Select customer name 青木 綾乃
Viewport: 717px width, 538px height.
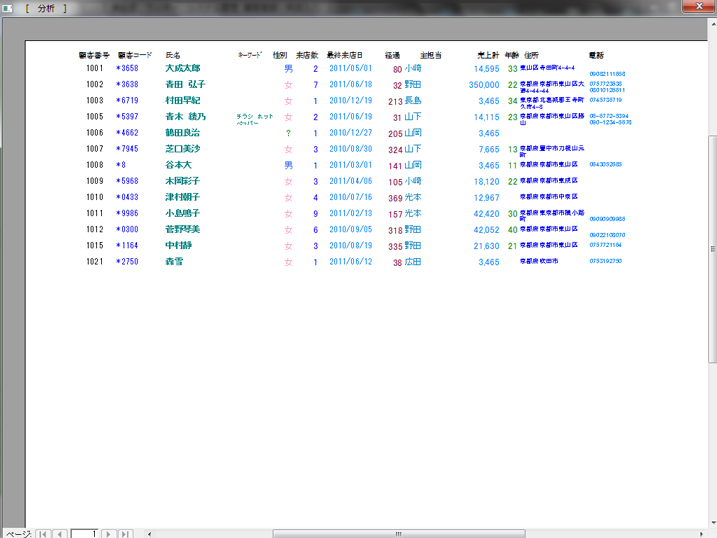[x=185, y=117]
